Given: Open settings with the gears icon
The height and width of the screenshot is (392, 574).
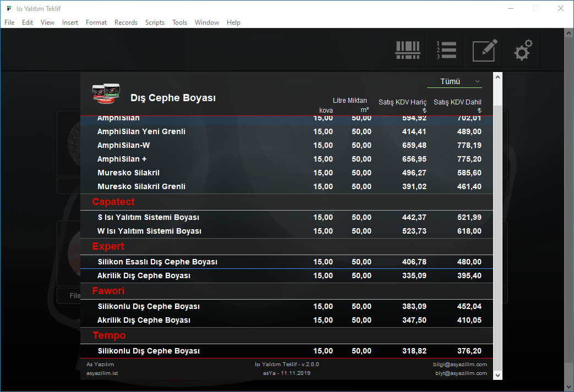Looking at the screenshot, I should click(523, 50).
